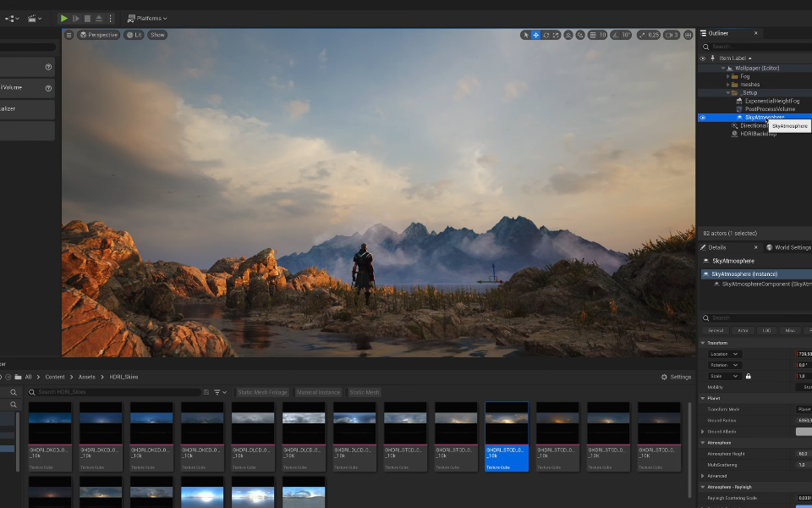Screen dimensions: 812x508
Task: Select PostProcessVolume in Outliner
Action: click(770, 109)
